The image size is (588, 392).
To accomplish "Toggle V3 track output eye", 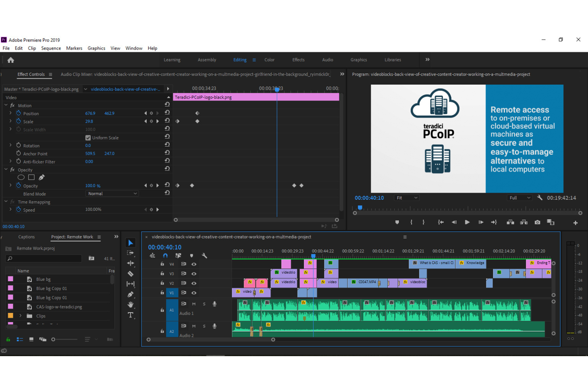I will pos(194,274).
